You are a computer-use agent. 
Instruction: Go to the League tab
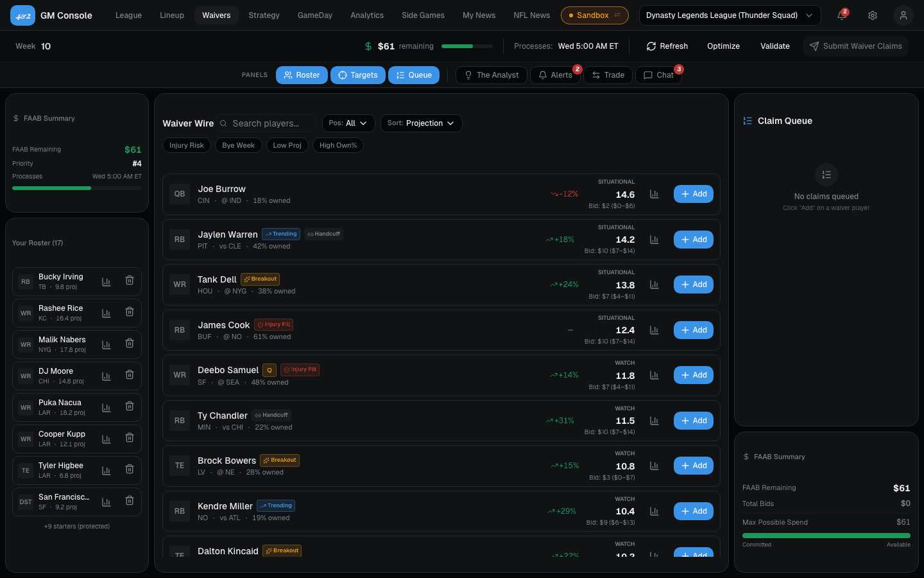tap(128, 15)
